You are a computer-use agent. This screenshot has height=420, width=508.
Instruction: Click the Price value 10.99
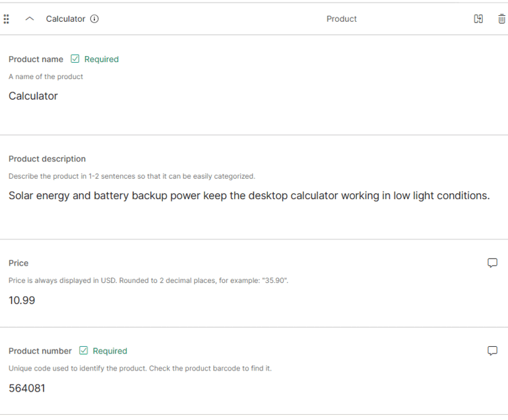22,301
